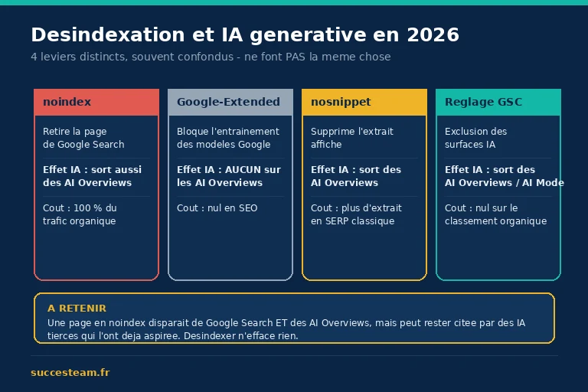The height and width of the screenshot is (392, 588).
Task: Click the paragraph starting 'Une page en noindex disparait'
Action: click(286, 329)
